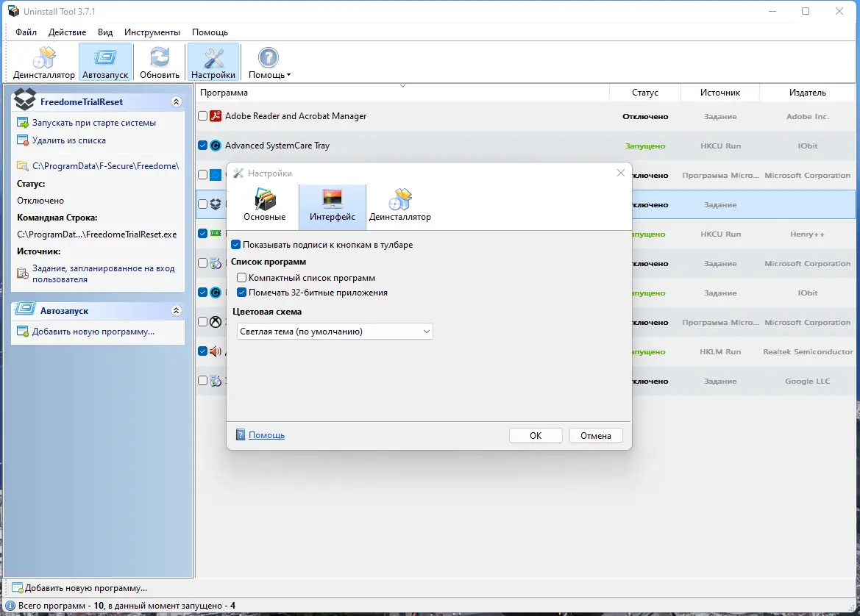Click the Adobe Inc. publisher cell
This screenshot has height=616, width=860.
(807, 117)
